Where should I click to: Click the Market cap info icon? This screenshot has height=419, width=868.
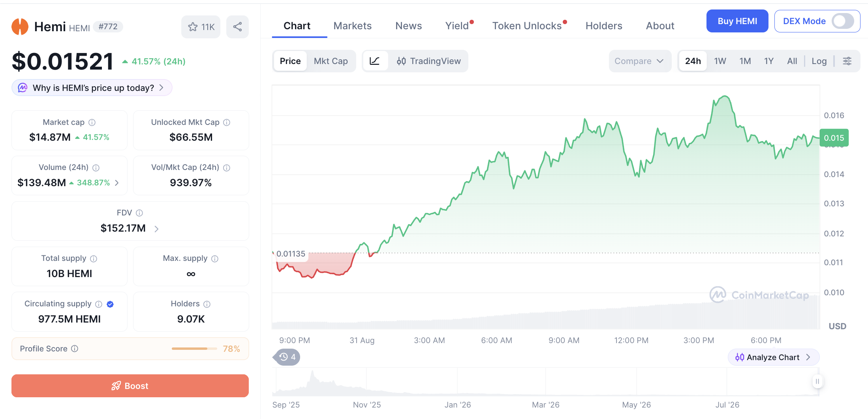point(92,123)
